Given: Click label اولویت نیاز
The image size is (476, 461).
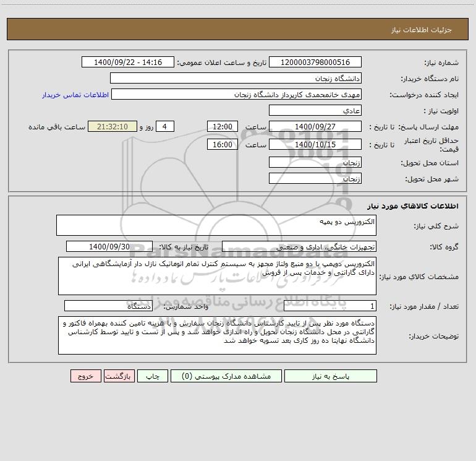Looking at the screenshot, I should 441,111.
